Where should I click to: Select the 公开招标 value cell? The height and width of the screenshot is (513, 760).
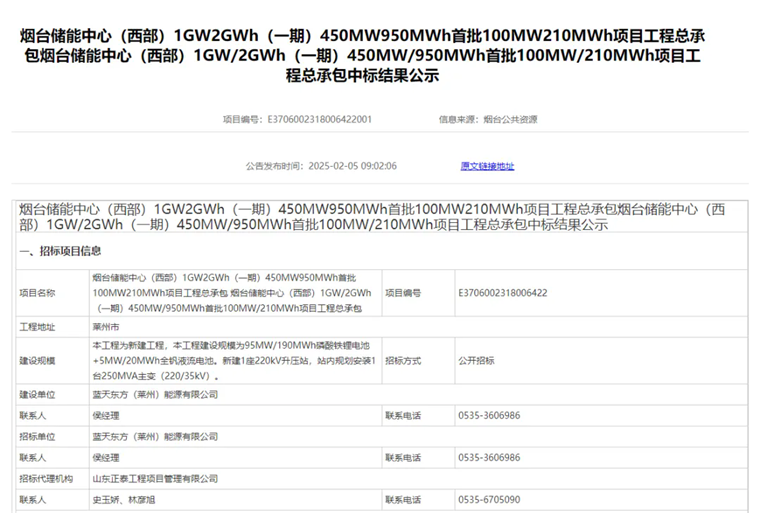pyautogui.click(x=476, y=360)
